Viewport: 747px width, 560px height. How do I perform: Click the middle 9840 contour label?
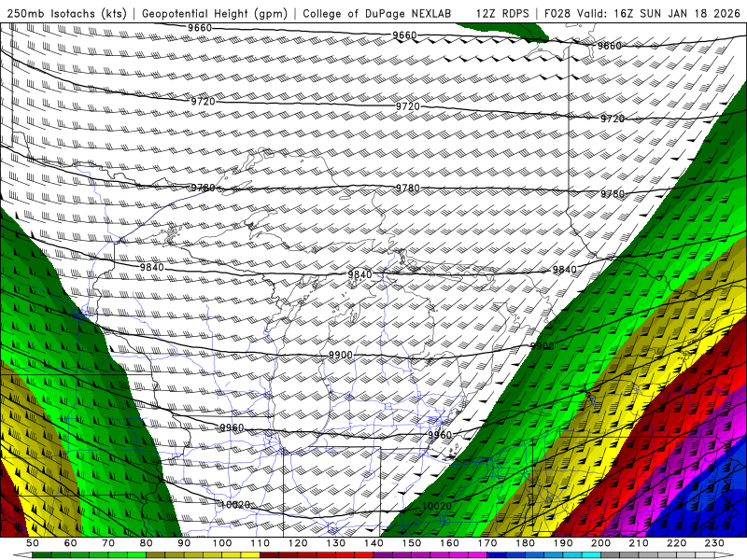click(x=359, y=274)
